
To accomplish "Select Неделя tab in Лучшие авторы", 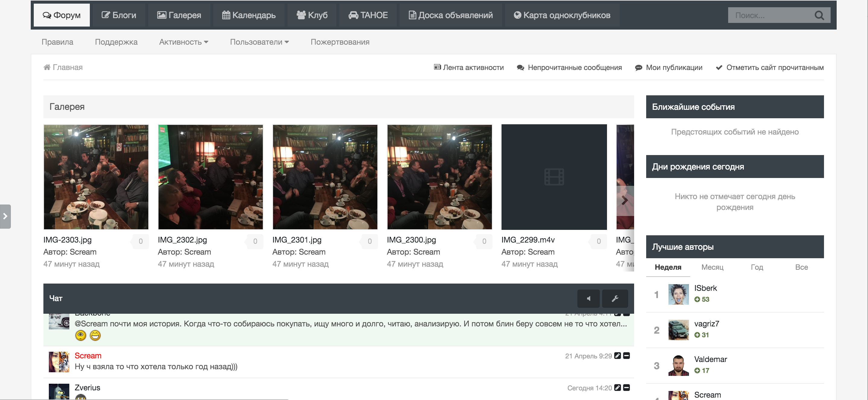I will 668,268.
